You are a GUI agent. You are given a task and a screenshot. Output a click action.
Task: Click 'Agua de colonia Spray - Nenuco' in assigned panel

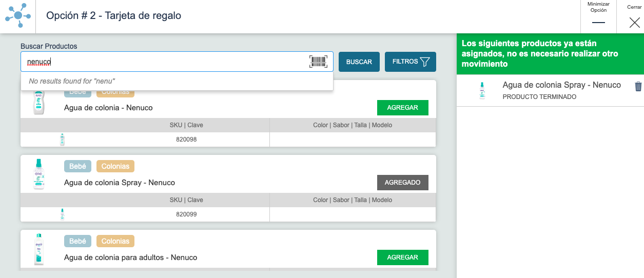tap(562, 85)
